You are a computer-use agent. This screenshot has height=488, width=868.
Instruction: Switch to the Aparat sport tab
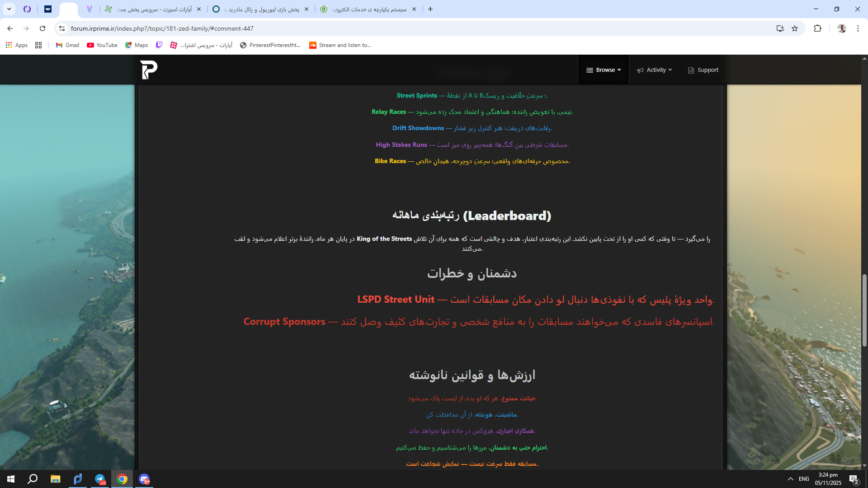click(153, 9)
